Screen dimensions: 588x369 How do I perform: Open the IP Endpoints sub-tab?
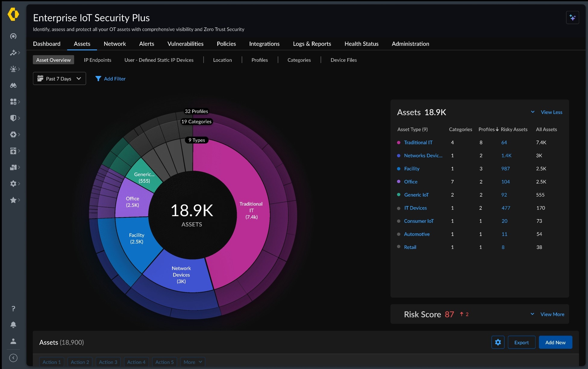pyautogui.click(x=97, y=60)
